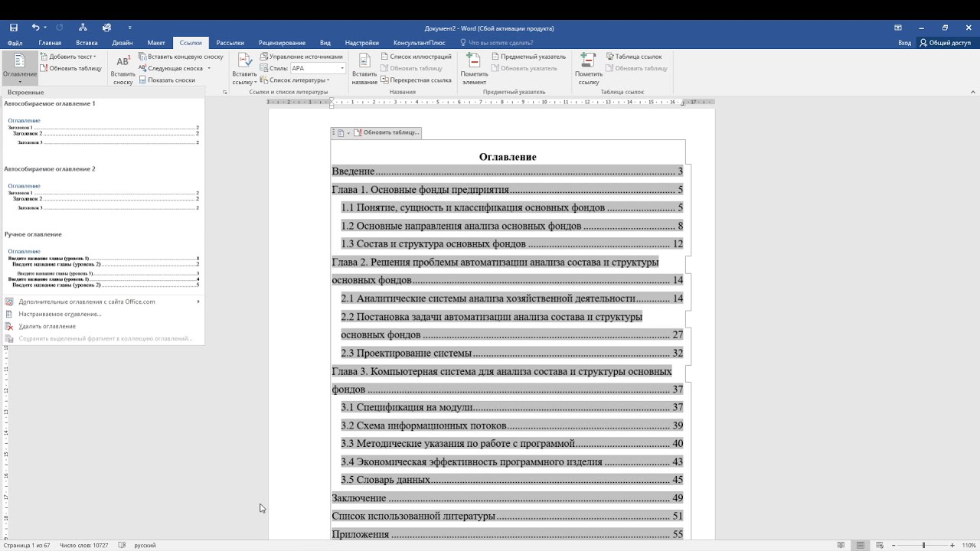Viewport: 980px width, 551px height.
Task: Click Обновить таблицу... above the table of contents
Action: pyautogui.click(x=386, y=132)
